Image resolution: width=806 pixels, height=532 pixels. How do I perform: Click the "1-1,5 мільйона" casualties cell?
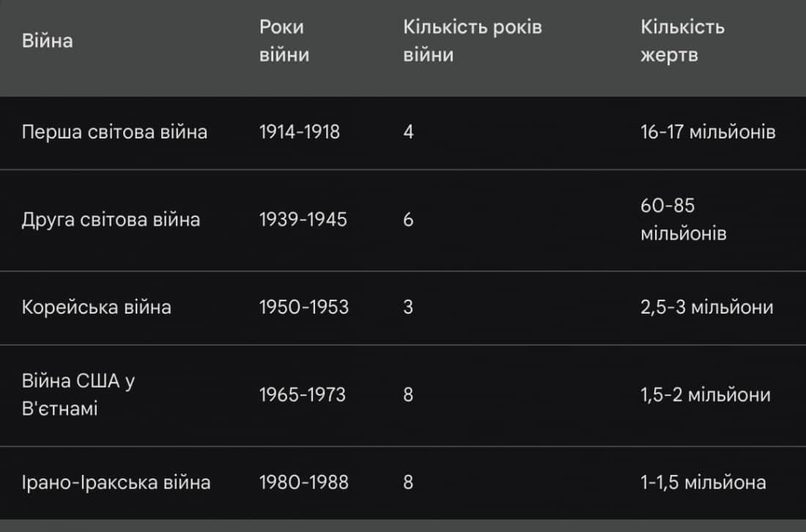pos(703,483)
